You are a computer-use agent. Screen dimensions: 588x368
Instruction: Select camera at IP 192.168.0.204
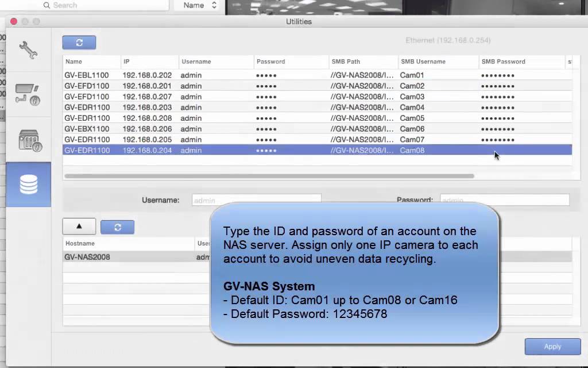click(317, 150)
